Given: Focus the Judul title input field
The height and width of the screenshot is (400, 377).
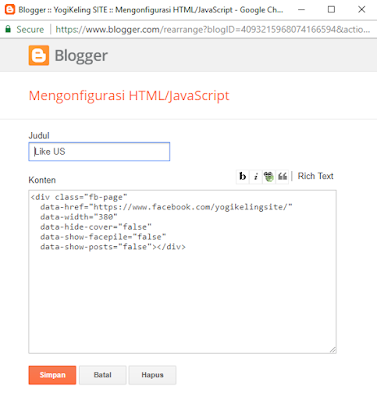Looking at the screenshot, I should click(99, 152).
